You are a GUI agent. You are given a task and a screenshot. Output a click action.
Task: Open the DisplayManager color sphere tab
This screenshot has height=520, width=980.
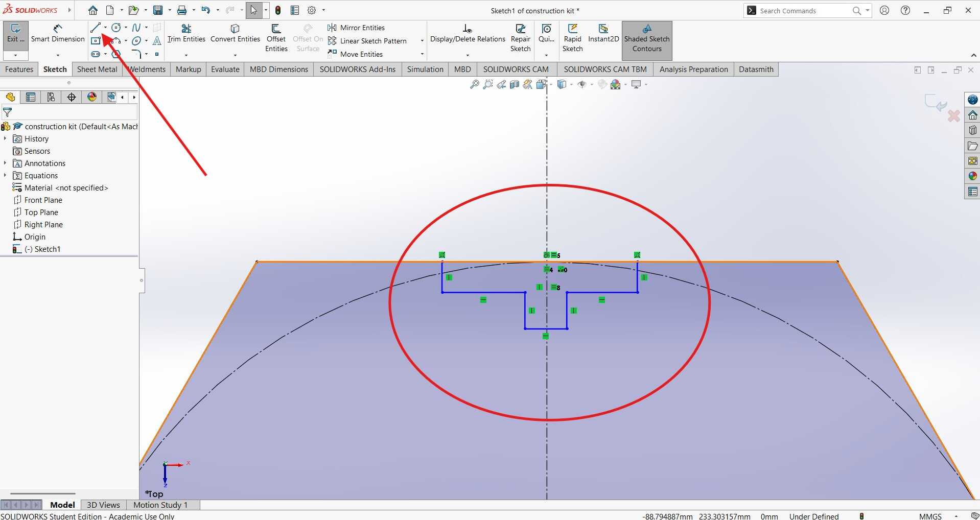click(92, 97)
